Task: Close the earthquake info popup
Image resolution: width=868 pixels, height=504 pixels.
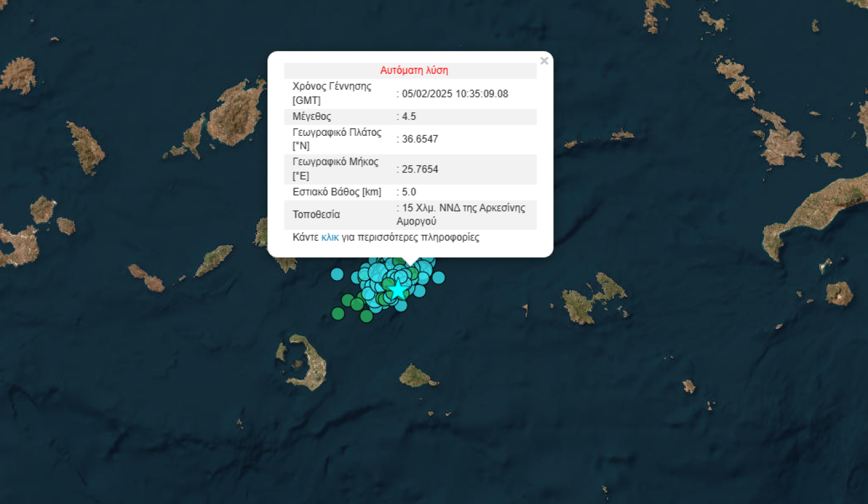Action: pyautogui.click(x=544, y=61)
